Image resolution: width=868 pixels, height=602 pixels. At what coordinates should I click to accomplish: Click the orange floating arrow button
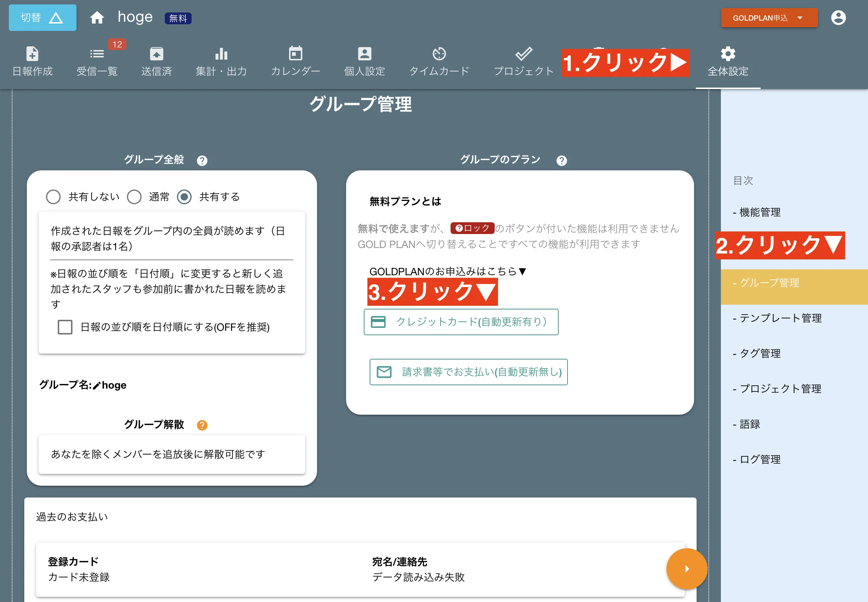[687, 569]
